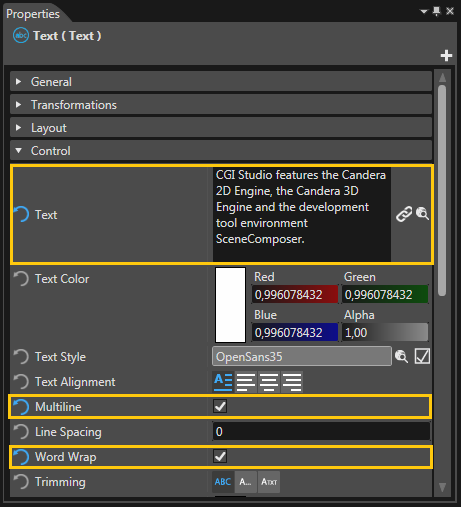Select the Properties panel tab

33,14
